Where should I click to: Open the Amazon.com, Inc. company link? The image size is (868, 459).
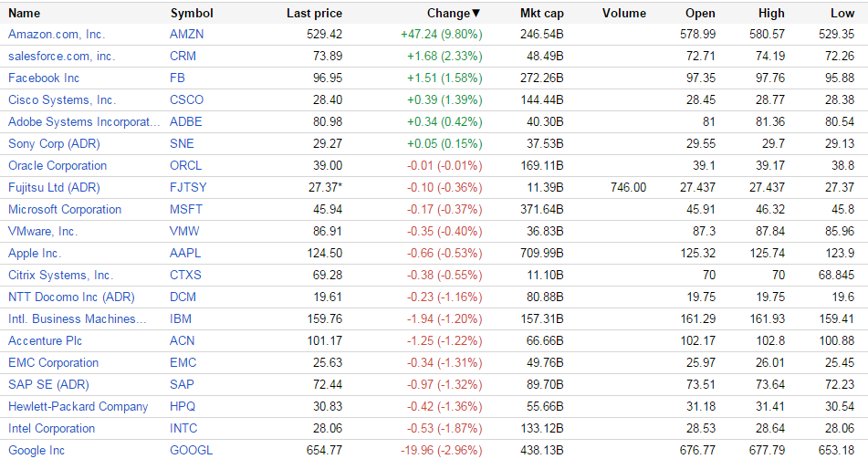point(57,34)
